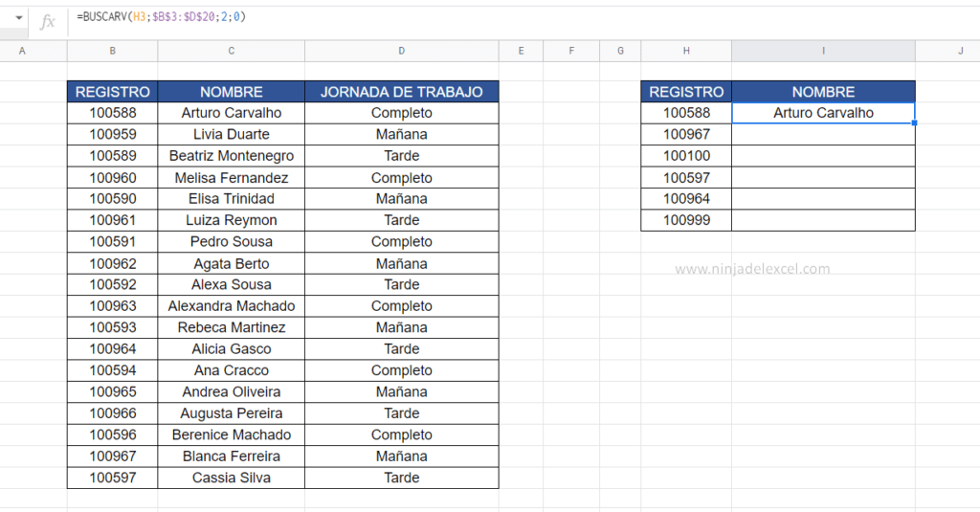
Task: Select column I header
Action: click(x=823, y=51)
